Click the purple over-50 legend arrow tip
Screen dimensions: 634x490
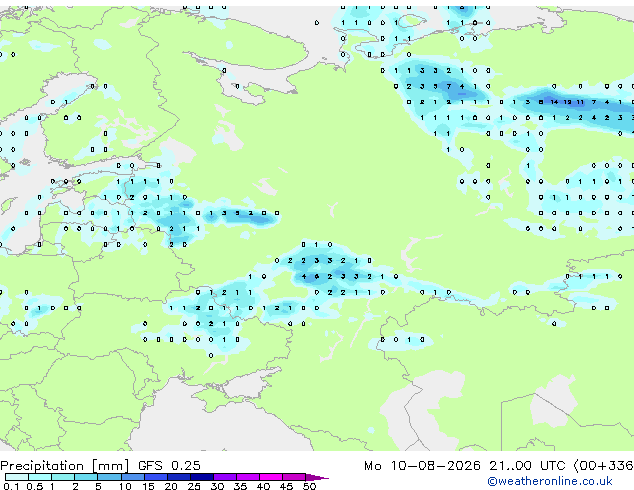tap(317, 477)
